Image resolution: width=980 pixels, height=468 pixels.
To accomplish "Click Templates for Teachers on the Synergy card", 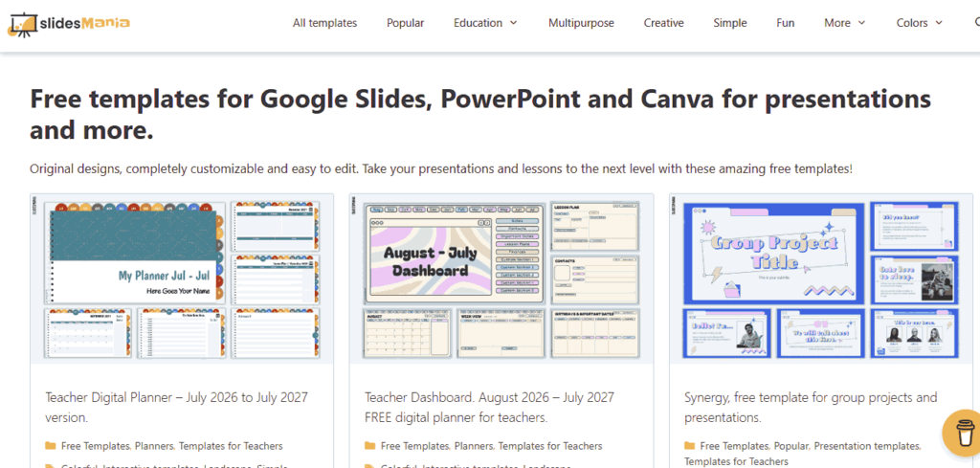I will [736, 461].
